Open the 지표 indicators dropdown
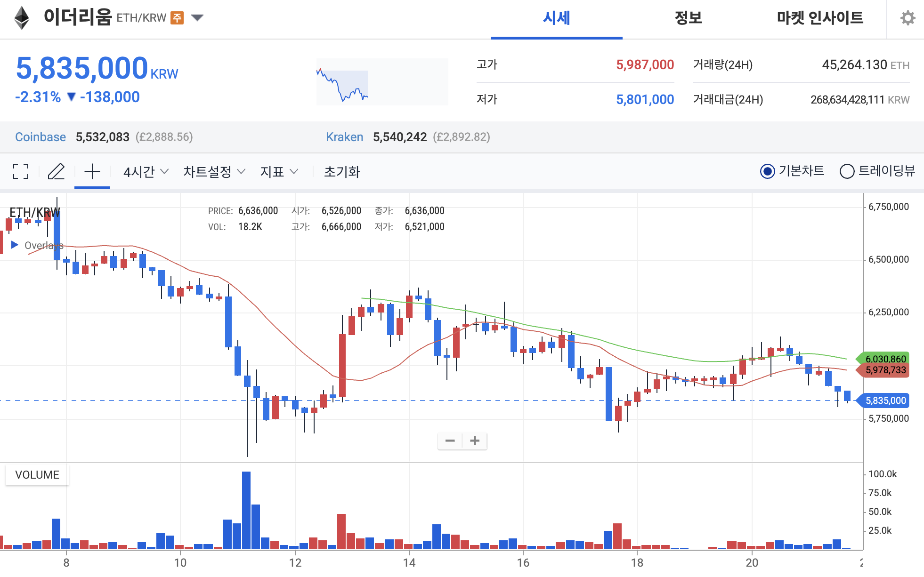Screen dimensions: 924x577 (279, 172)
